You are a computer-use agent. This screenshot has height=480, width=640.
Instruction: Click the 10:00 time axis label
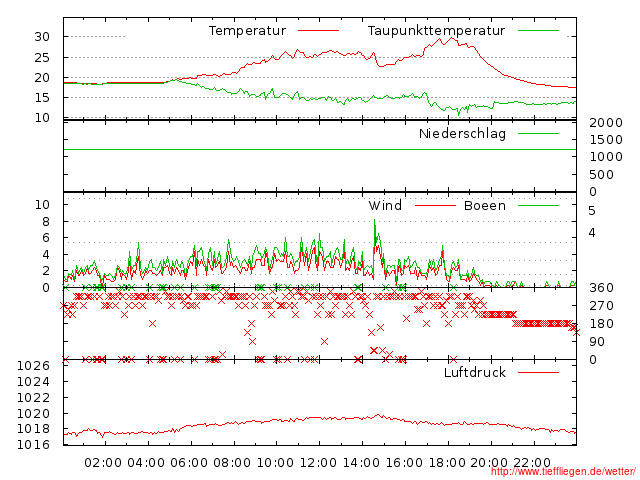click(x=275, y=463)
